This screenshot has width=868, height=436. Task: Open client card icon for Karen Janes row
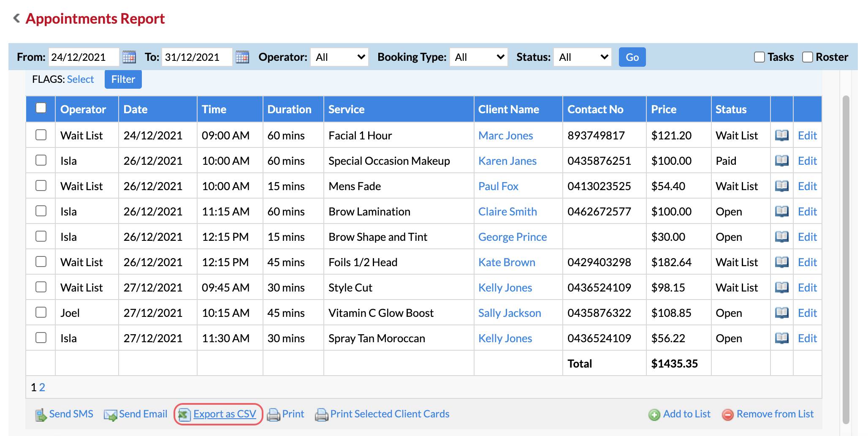(x=782, y=161)
